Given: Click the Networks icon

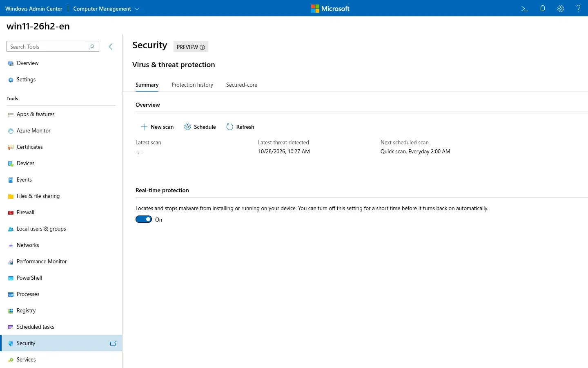Looking at the screenshot, I should click(11, 245).
